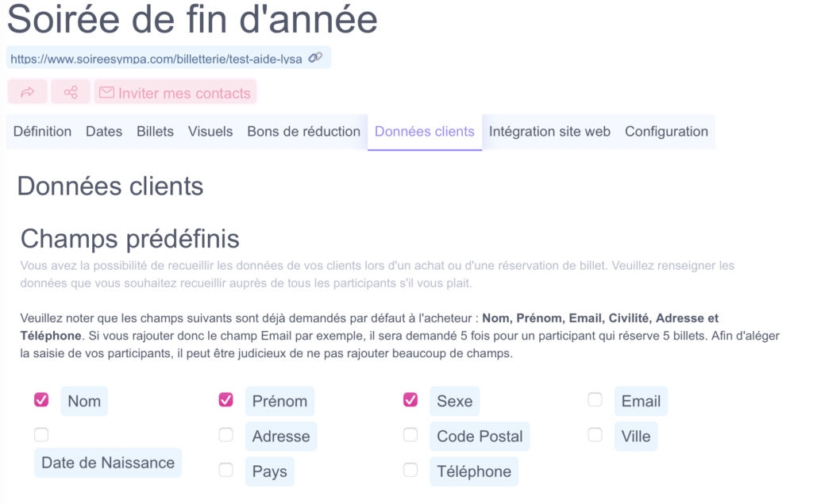Click Inviter mes contacts button

[x=175, y=92]
